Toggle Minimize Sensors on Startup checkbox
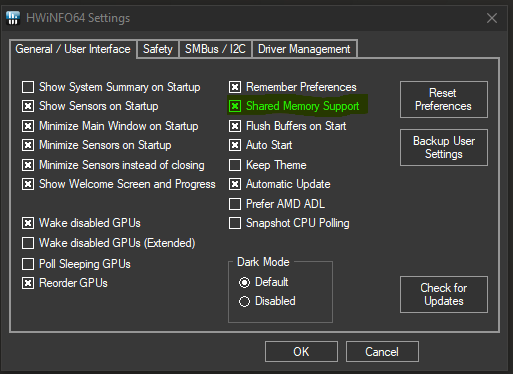Screen dimensions: 513x374 [x=28, y=145]
